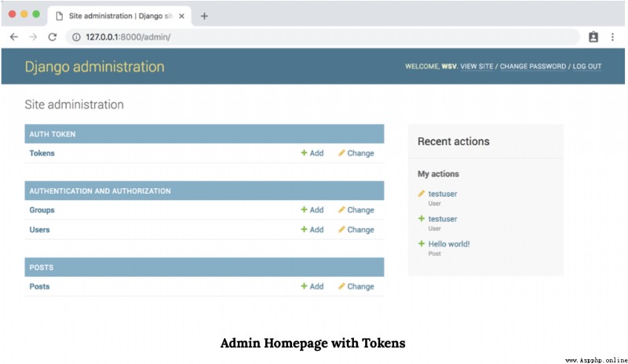The width and height of the screenshot is (628, 364).
Task: Add a new Group
Action: pos(312,209)
